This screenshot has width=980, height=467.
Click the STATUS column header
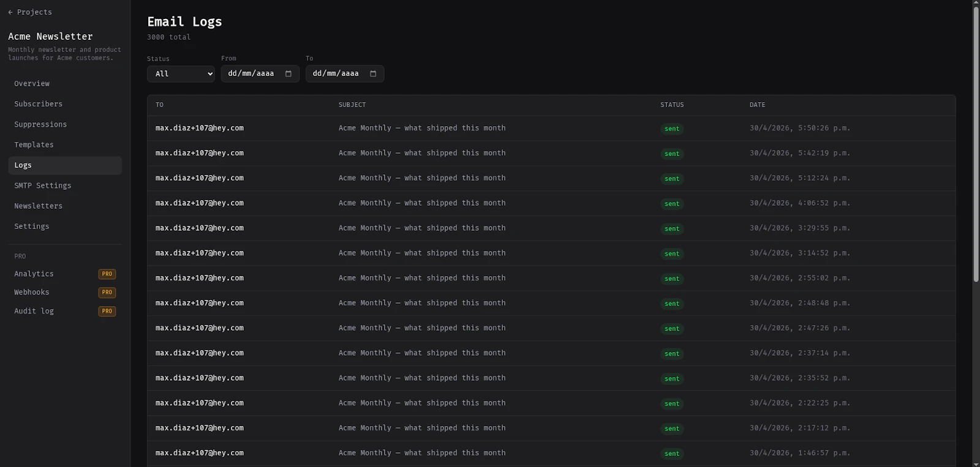[x=672, y=105]
